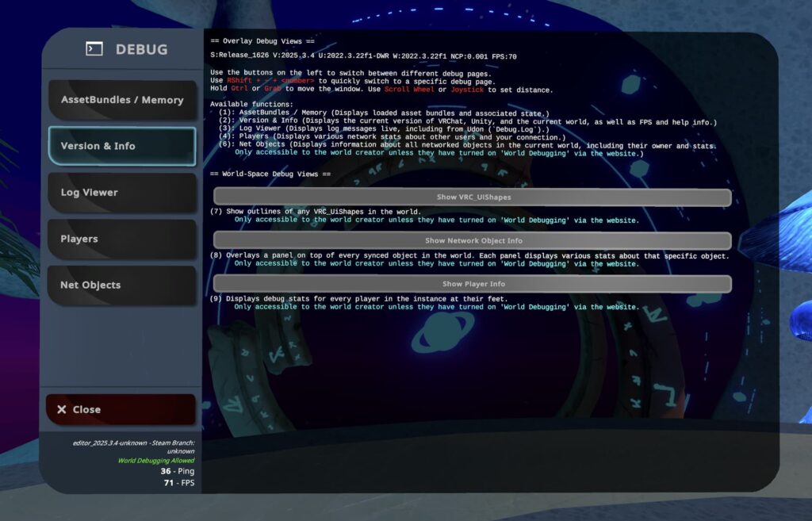
Task: Click the World-Space Debug Views heading
Action: [x=270, y=174]
